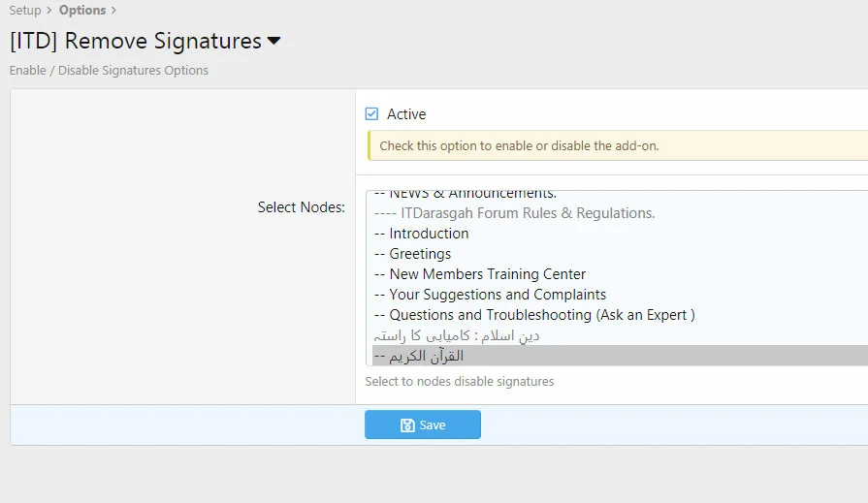
Task: Click the chevron after Setup breadcrumb
Action: coord(49,11)
